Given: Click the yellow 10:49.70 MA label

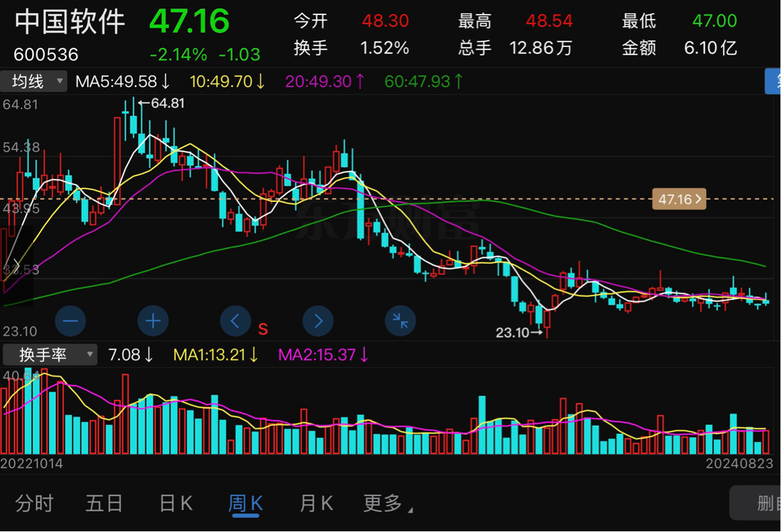Looking at the screenshot, I should (227, 81).
